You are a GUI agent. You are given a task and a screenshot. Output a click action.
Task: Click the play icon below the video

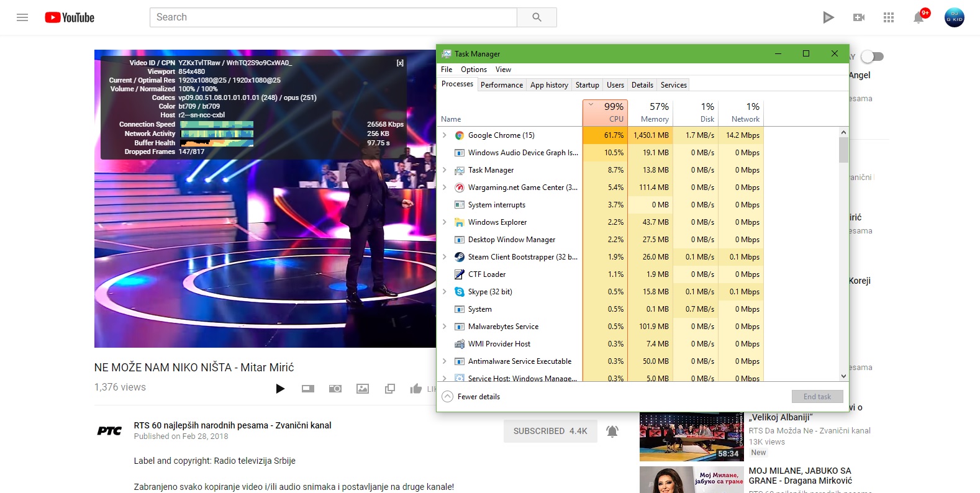280,389
